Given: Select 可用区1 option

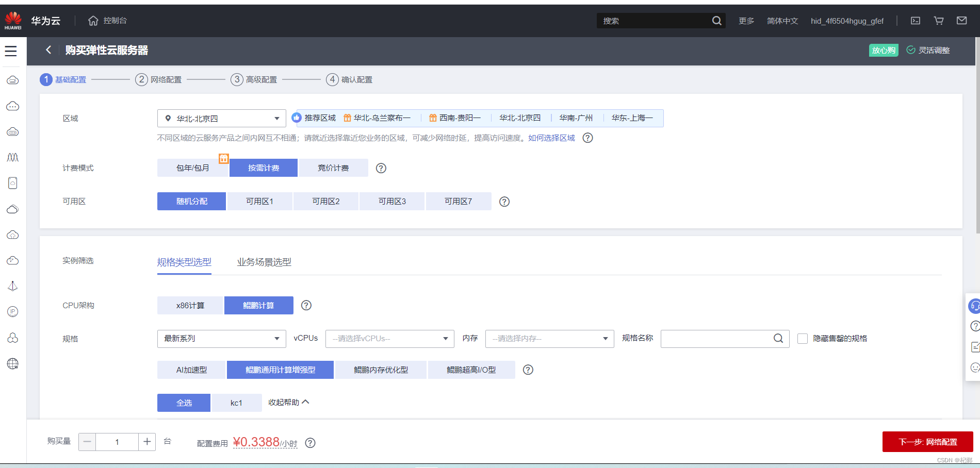Looking at the screenshot, I should (259, 202).
